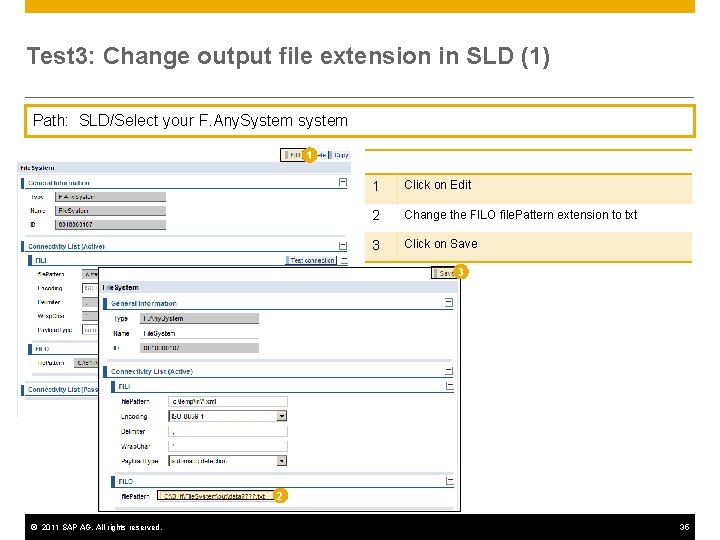Image resolution: width=720 pixels, height=540 pixels.
Task: Click the Type field in the back window
Action: 110,197
